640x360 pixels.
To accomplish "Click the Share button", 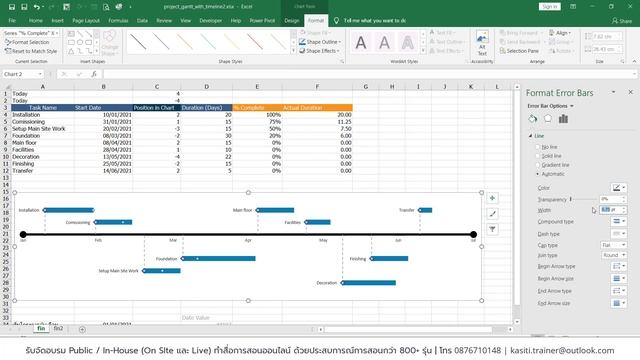I will [x=622, y=20].
